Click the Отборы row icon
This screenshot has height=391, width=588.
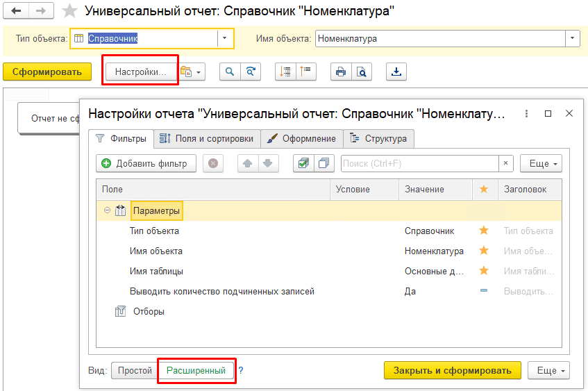click(120, 311)
